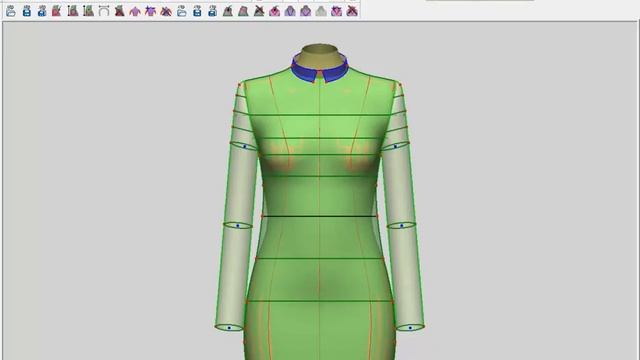Click the magenta bodice icon crossed out
Screen dimensions: 640x360
(352, 11)
